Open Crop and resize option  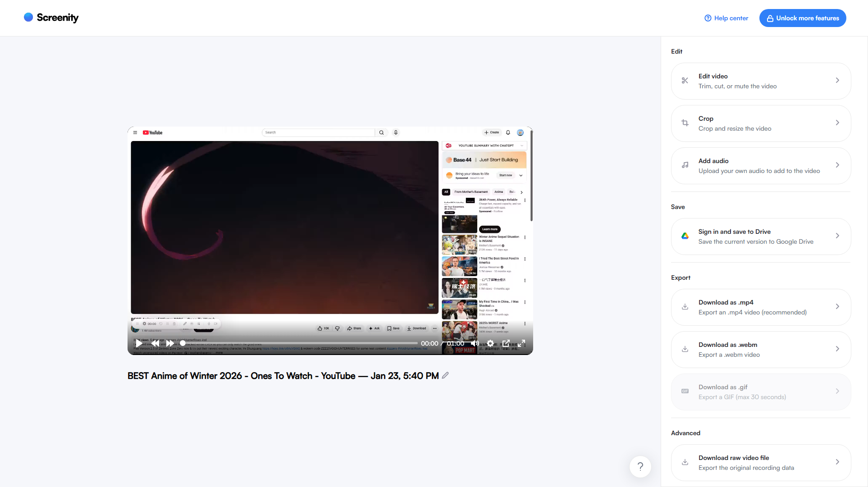click(x=761, y=123)
